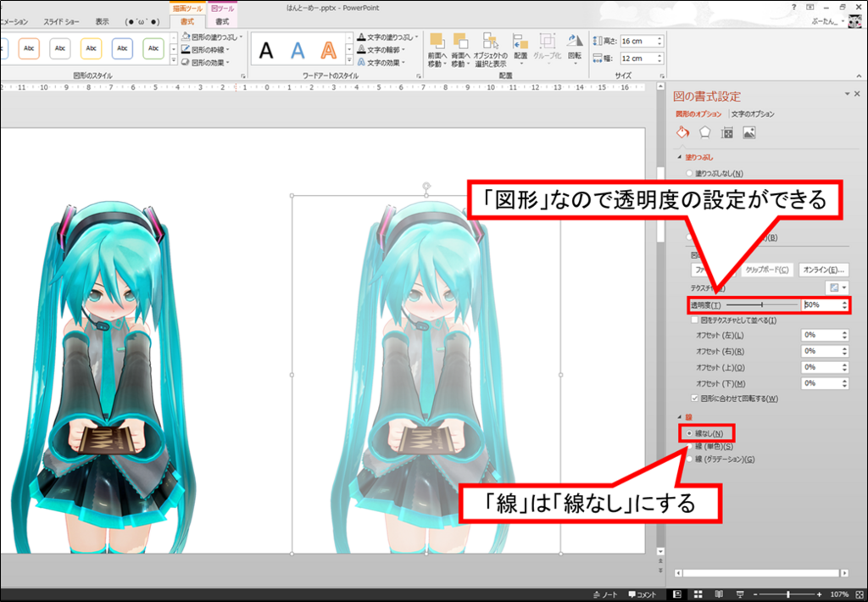Select the green-outlined Abc shape style

click(x=153, y=48)
